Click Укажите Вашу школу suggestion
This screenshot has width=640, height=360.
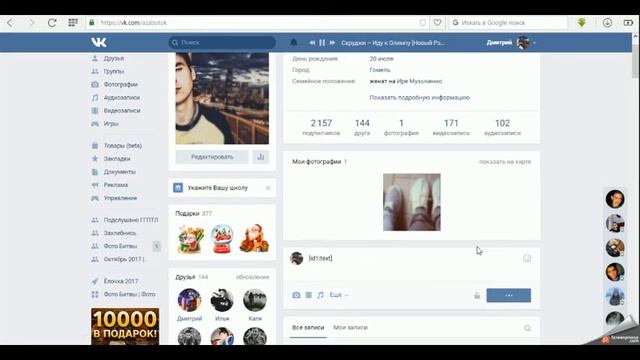(218, 188)
